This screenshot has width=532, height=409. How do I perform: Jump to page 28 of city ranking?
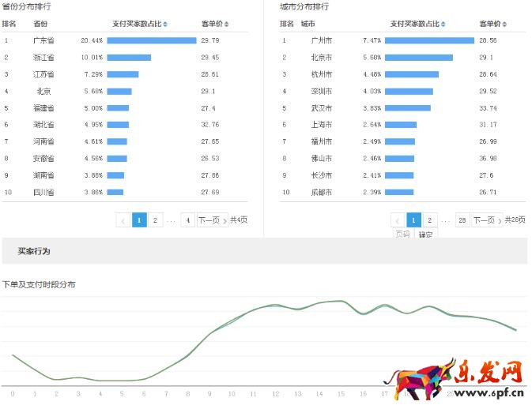click(x=462, y=220)
